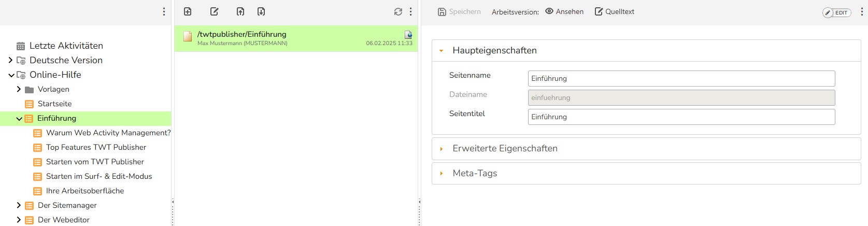Click the site icon beside Online-Hilfe

pyautogui.click(x=21, y=75)
